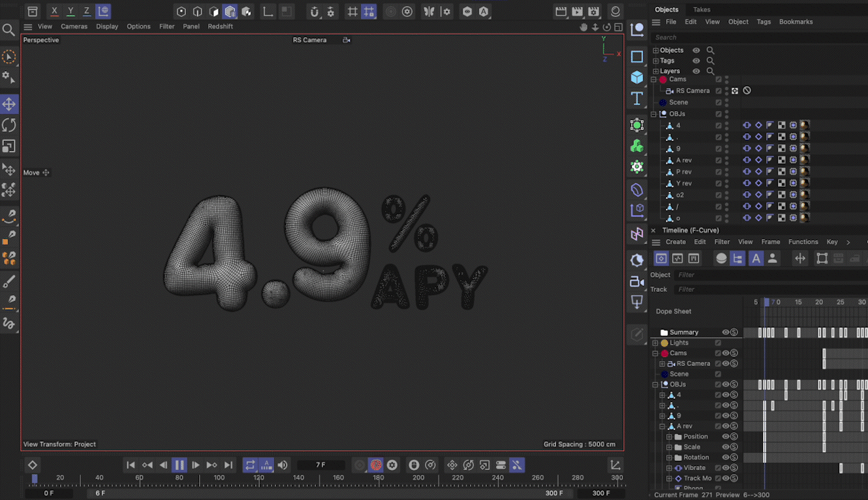
Task: Lock the Z axis
Action: (87, 12)
